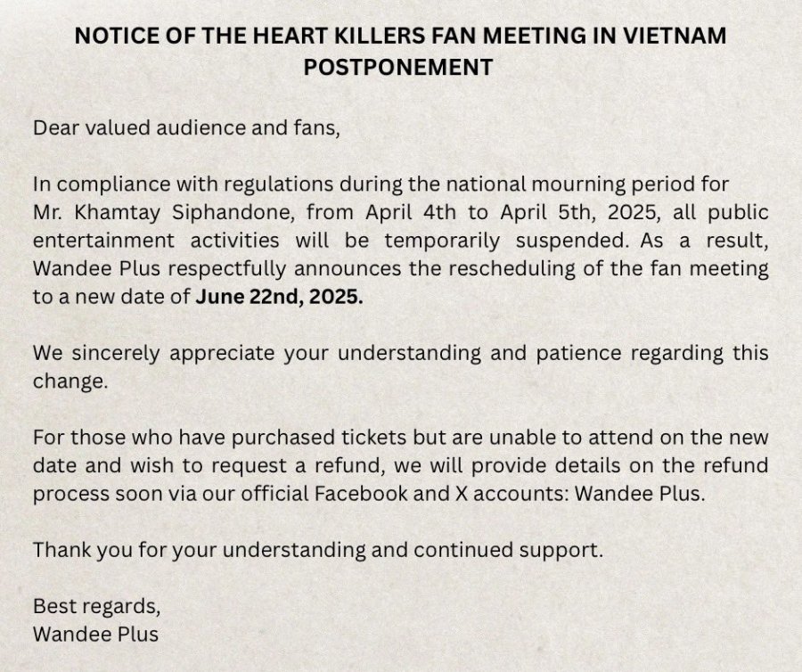Click the word POSTPONEMENT in the title
Screen dimensions: 802x672
coord(398,67)
